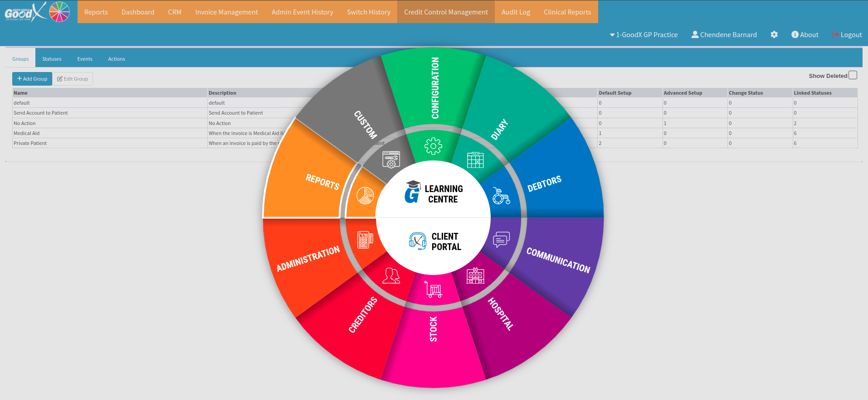This screenshot has height=400, width=868.
Task: Select the Send Account to Patient name cell
Action: [110, 113]
